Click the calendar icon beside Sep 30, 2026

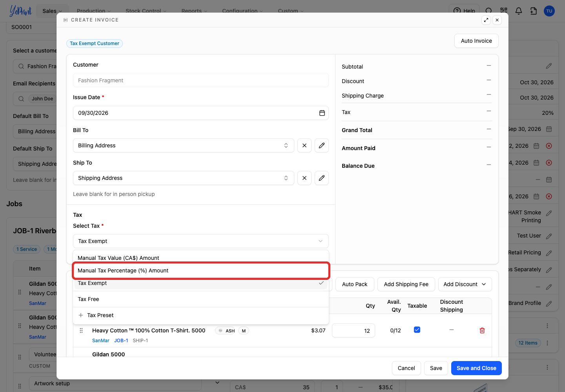point(549,129)
